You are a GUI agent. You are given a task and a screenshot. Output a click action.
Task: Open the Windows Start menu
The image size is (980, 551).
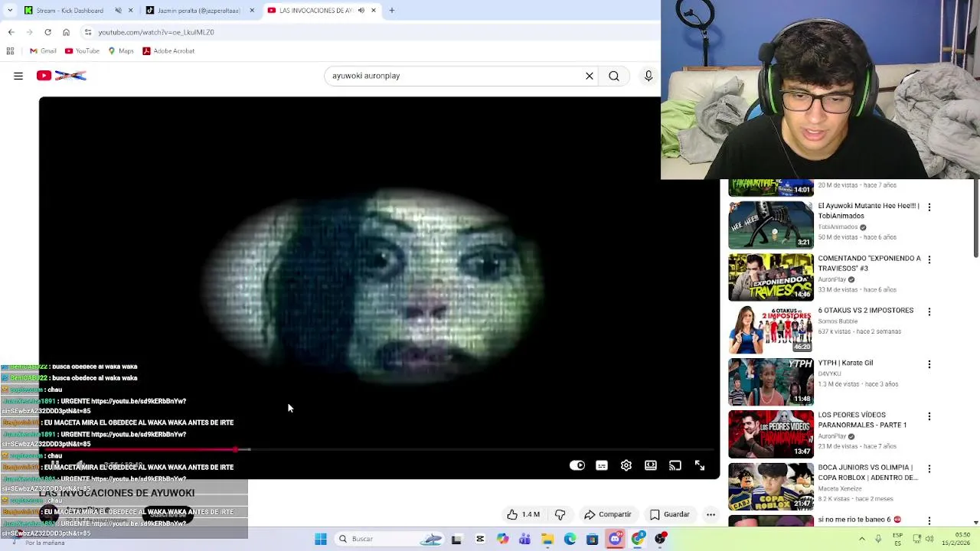tap(321, 539)
